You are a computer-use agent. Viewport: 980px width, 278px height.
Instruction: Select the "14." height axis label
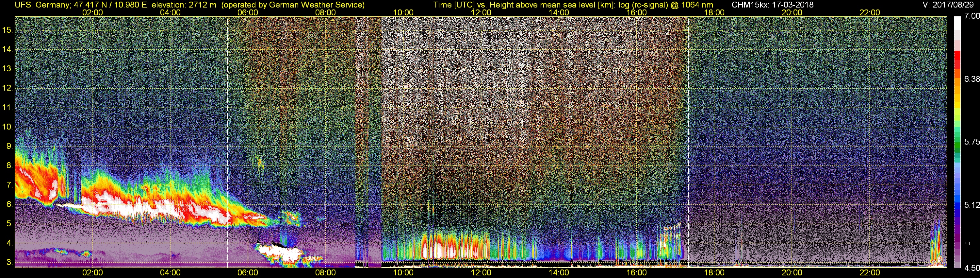[8, 49]
